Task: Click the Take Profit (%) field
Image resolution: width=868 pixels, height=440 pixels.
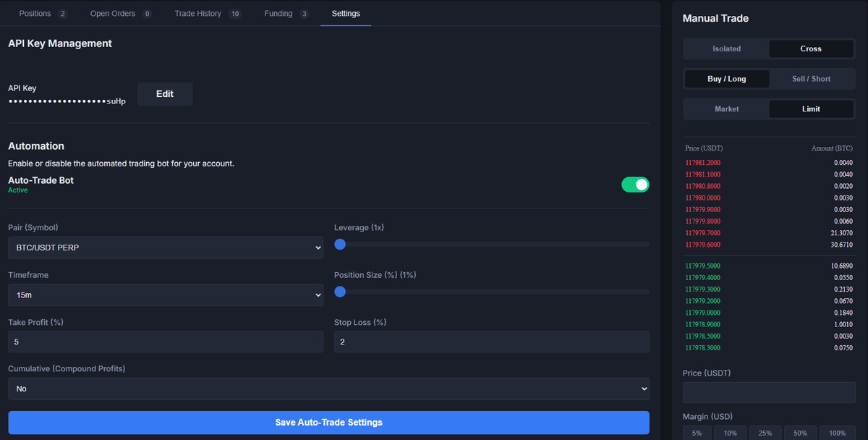Action: click(166, 342)
